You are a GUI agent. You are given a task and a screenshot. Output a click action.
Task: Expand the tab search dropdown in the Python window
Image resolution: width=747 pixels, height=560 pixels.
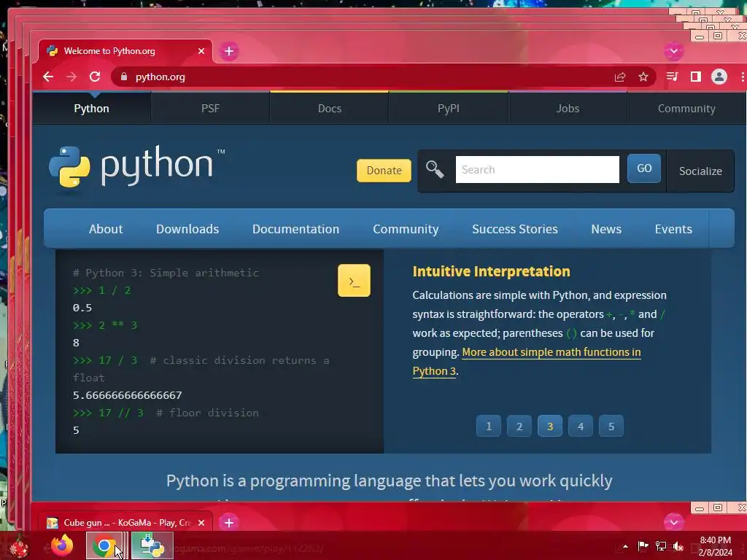pyautogui.click(x=673, y=51)
